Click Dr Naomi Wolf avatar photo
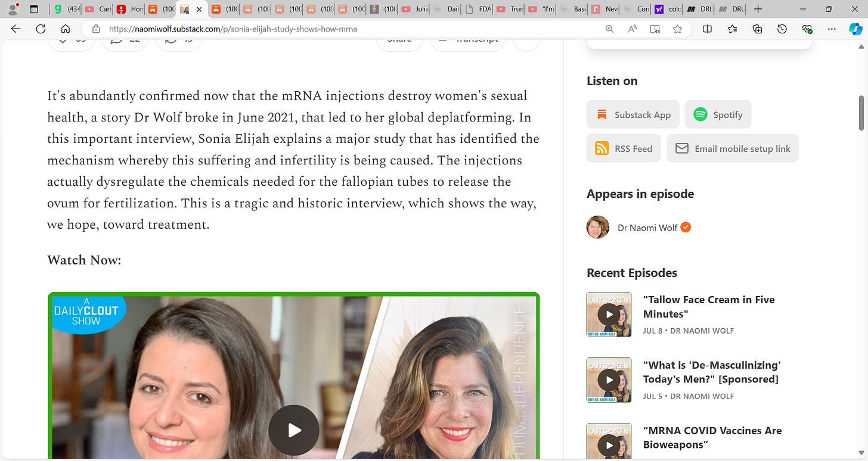The width and height of the screenshot is (868, 461). point(598,227)
